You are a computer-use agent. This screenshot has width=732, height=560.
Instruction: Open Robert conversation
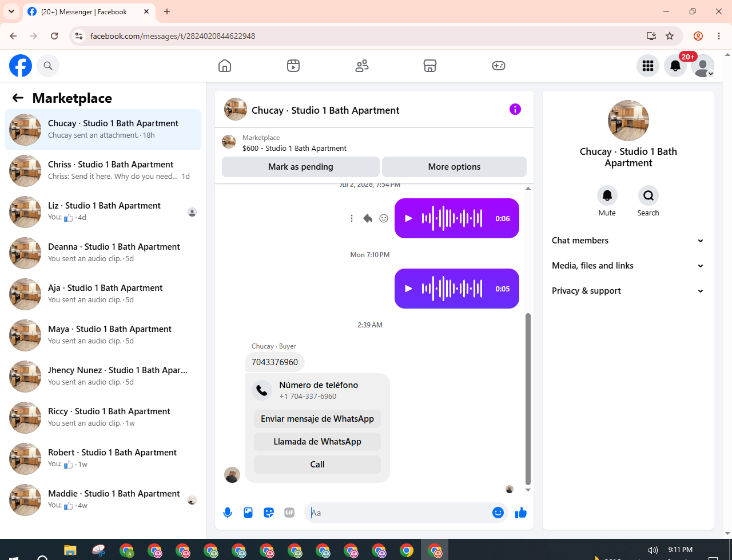pyautogui.click(x=103, y=459)
